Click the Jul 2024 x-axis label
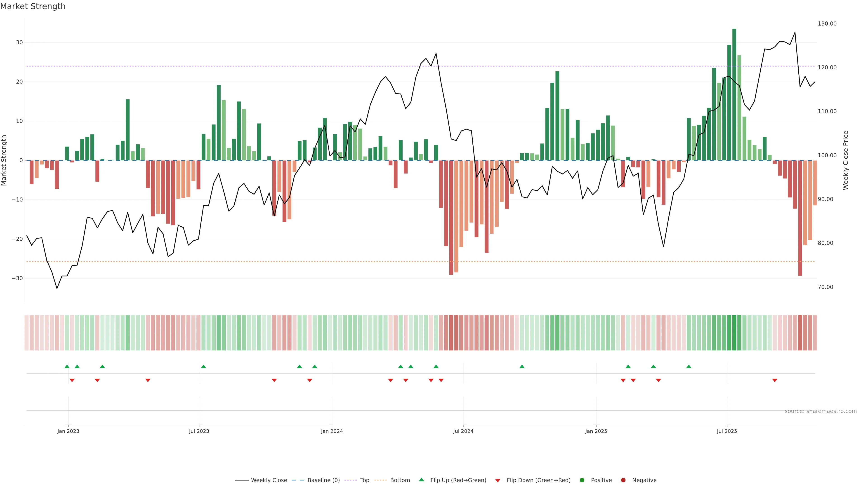868x488 pixels. [463, 431]
